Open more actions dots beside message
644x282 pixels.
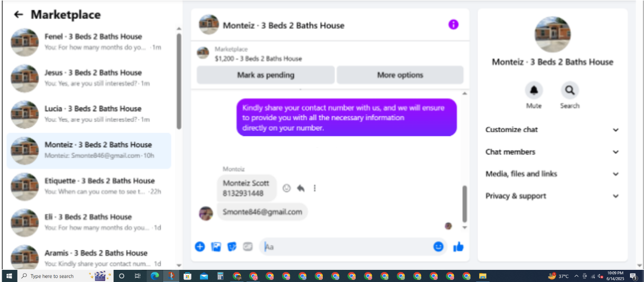click(x=315, y=188)
